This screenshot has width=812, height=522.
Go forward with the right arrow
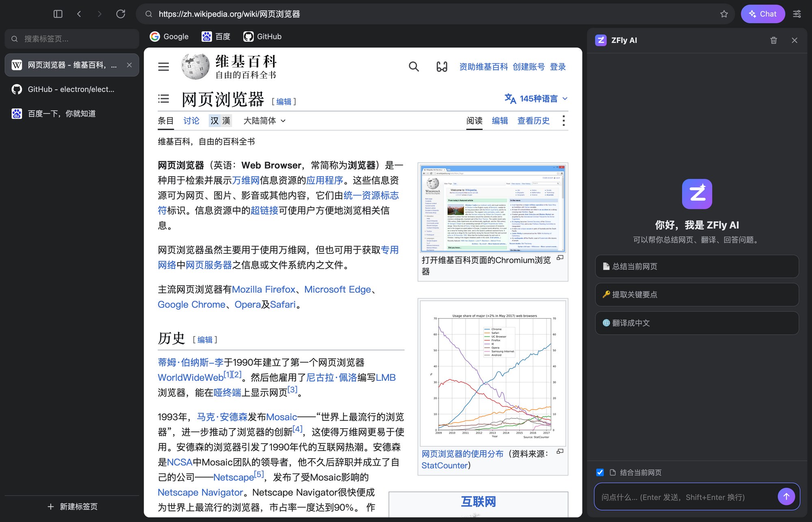coord(100,14)
